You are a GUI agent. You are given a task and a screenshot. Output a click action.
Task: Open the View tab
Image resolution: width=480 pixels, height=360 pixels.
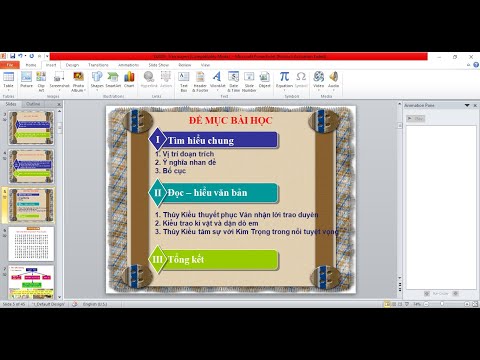(205, 65)
